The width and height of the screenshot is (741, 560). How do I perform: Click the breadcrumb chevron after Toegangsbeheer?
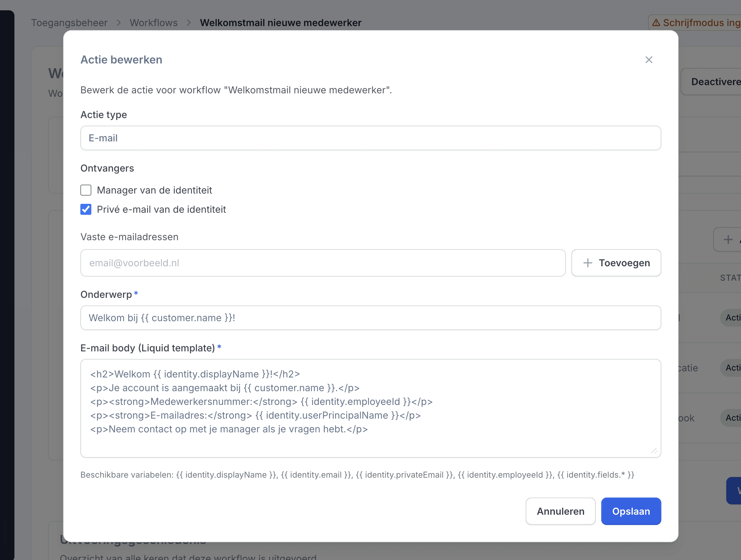click(x=119, y=23)
